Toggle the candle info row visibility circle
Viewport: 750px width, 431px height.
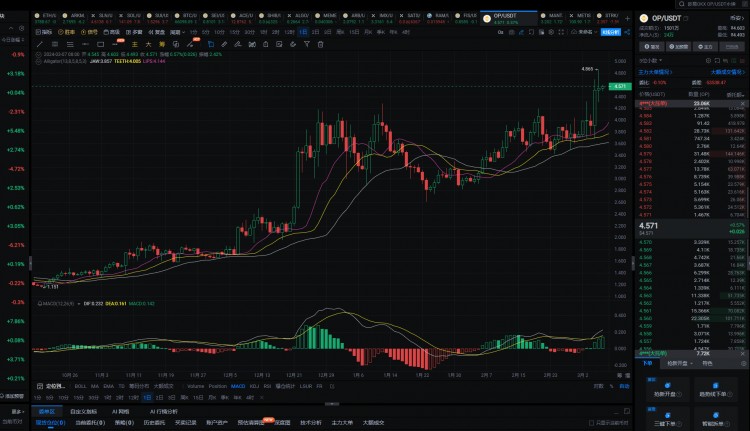39,55
